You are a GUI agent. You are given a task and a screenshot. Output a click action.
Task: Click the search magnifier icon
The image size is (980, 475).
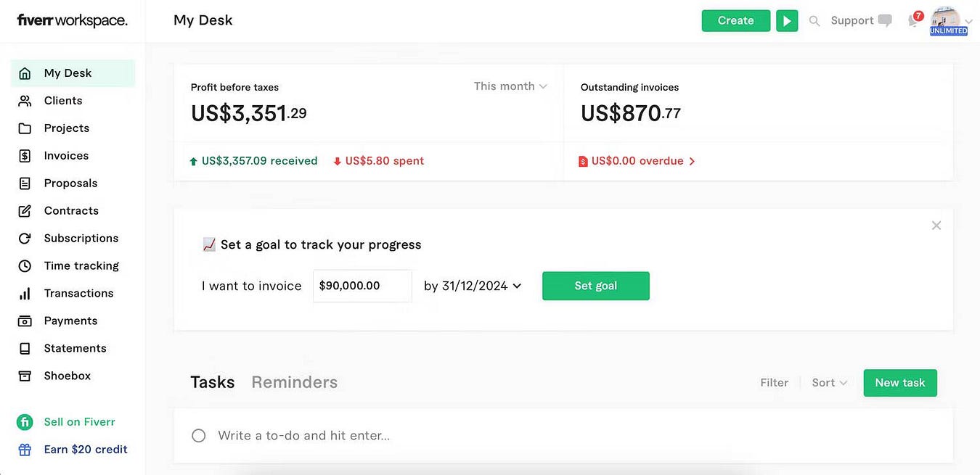coord(814,21)
